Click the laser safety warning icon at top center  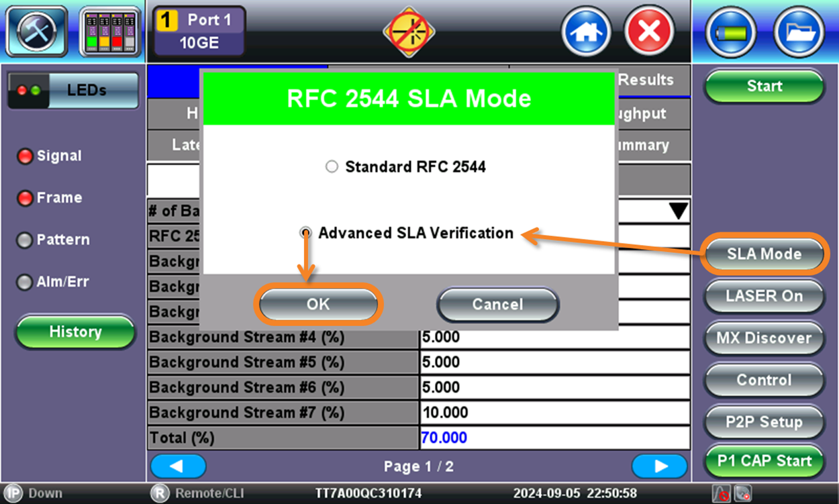(x=409, y=30)
